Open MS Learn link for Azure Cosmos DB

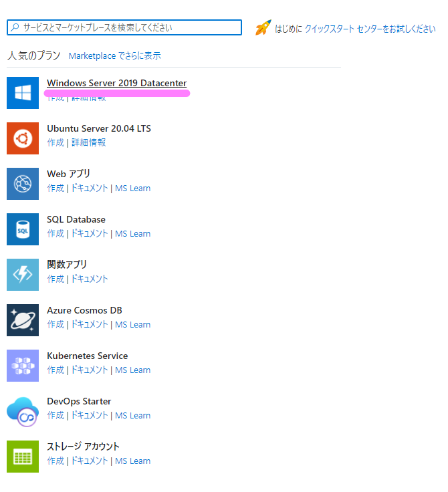[133, 324]
